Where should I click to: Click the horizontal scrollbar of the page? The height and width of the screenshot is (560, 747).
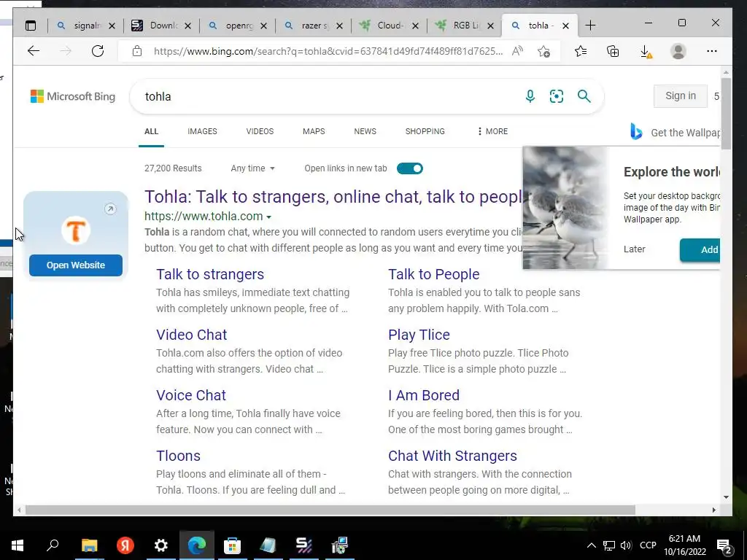[330, 510]
